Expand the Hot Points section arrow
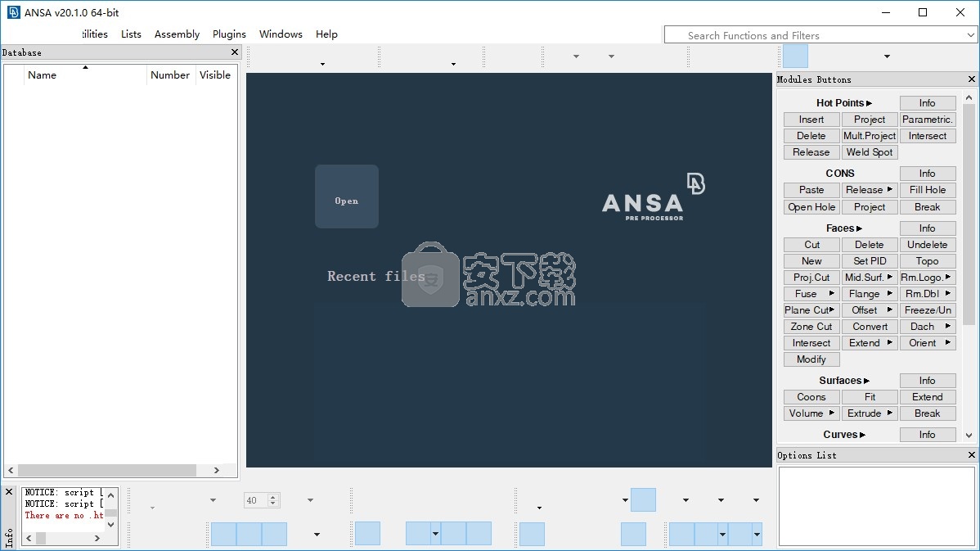 [870, 103]
